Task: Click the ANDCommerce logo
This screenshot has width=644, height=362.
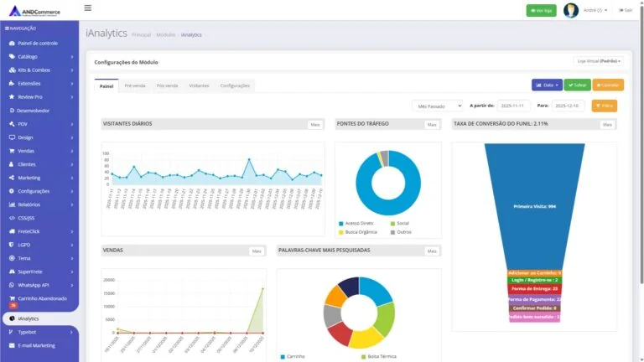Action: pos(34,11)
